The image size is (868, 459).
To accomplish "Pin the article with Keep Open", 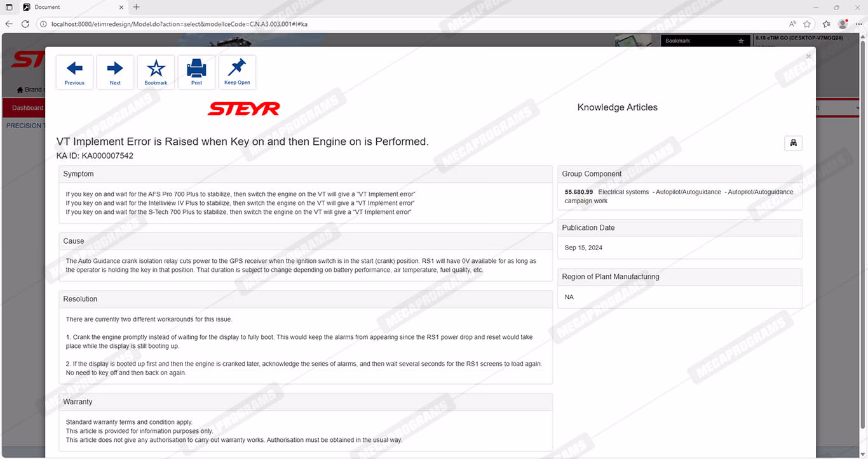I will [x=237, y=72].
